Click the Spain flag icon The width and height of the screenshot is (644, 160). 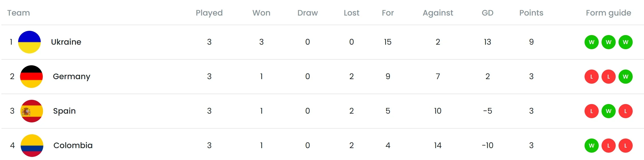click(x=32, y=111)
